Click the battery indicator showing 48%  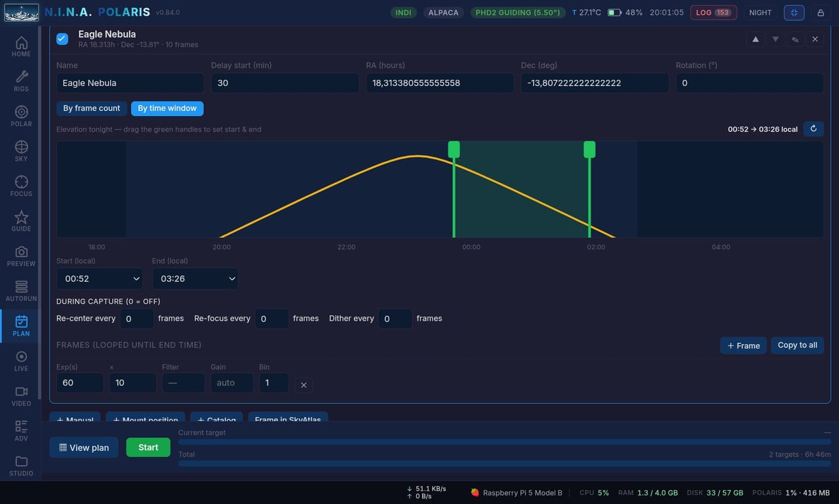coord(625,12)
